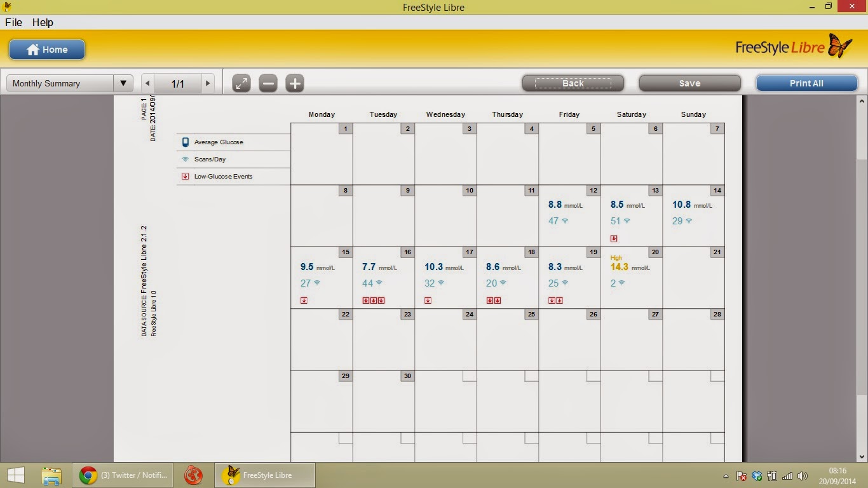Select the 7.7 mmol/L average on the 16th
Screen dimensions: 868x488
click(379, 268)
